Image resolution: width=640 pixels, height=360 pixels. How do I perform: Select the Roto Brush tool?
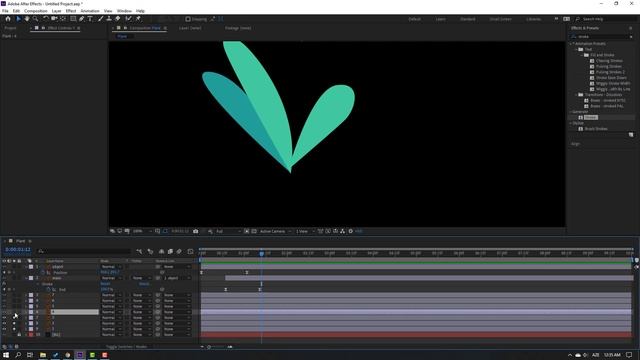coord(129,19)
